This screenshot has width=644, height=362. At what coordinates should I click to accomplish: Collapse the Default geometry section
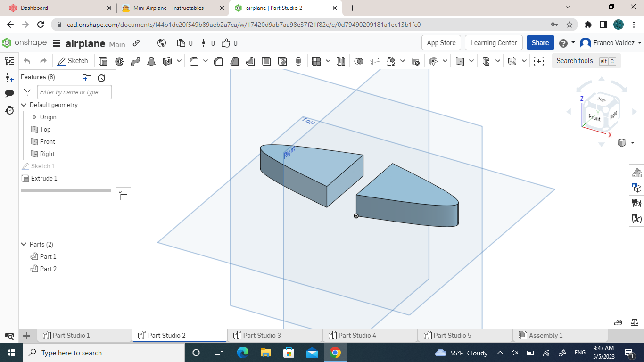coord(23,105)
